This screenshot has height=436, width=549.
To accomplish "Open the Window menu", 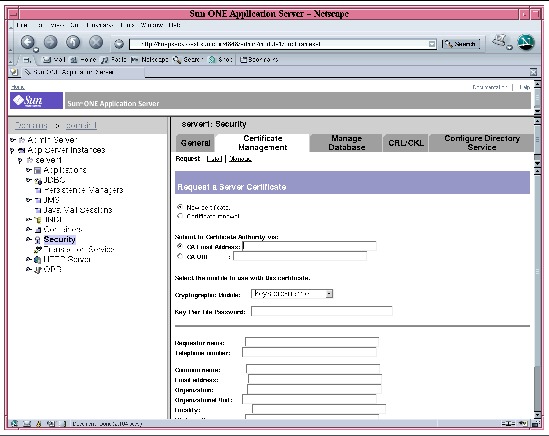I will pyautogui.click(x=151, y=25).
